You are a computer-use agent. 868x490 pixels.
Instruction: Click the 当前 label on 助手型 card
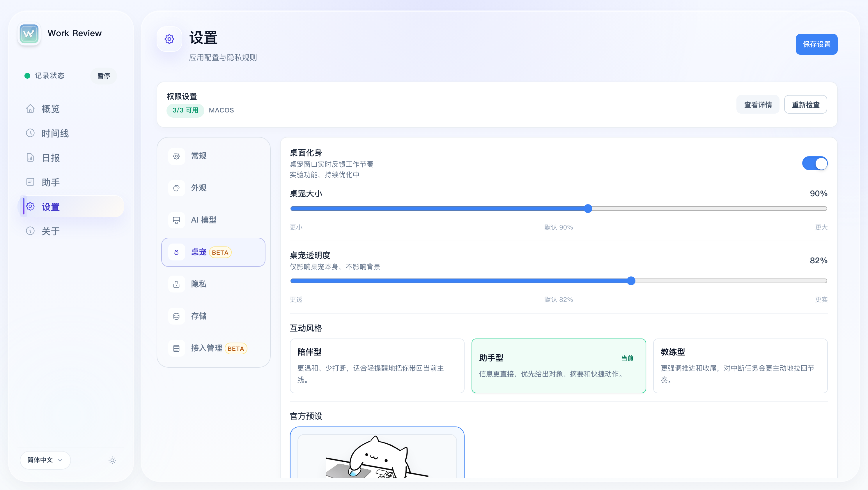627,358
